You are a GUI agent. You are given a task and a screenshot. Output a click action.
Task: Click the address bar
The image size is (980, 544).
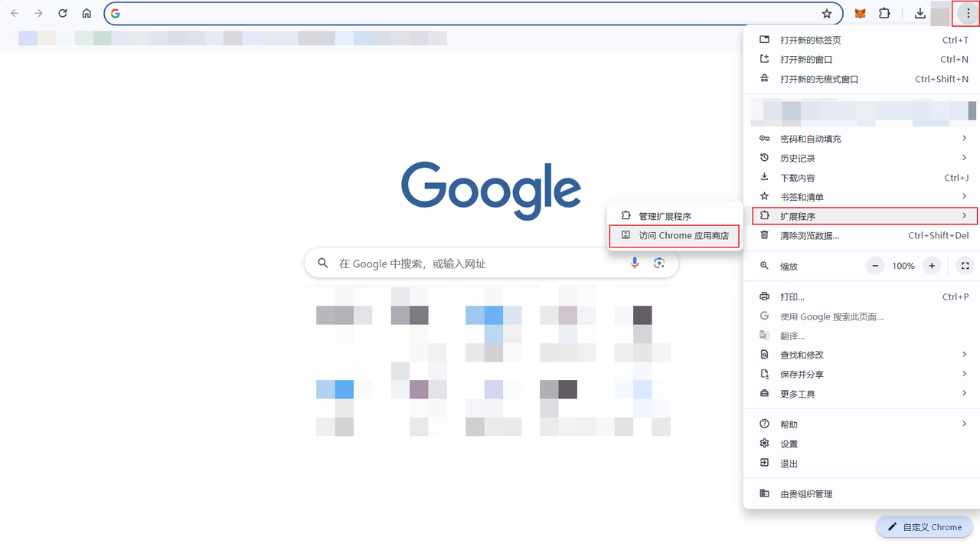(473, 13)
